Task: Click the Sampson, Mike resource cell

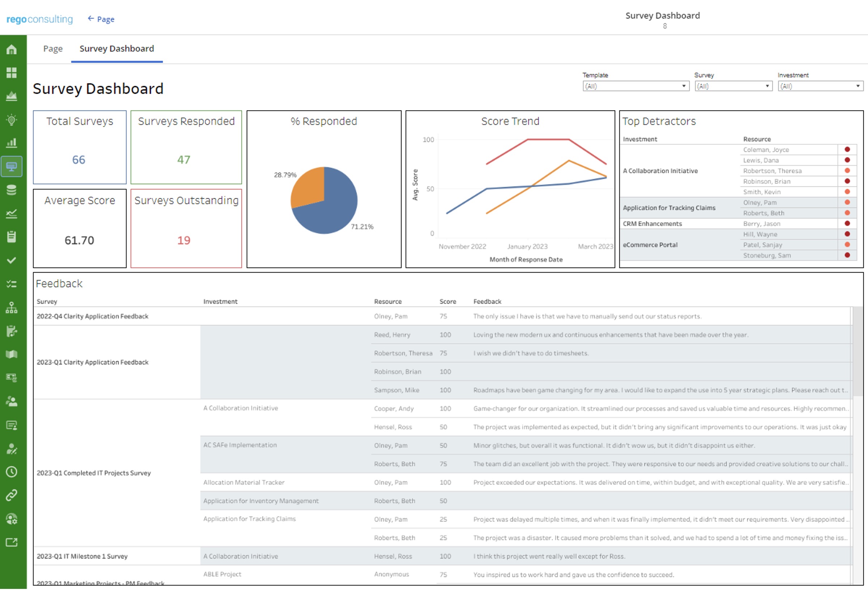Action: (x=397, y=390)
